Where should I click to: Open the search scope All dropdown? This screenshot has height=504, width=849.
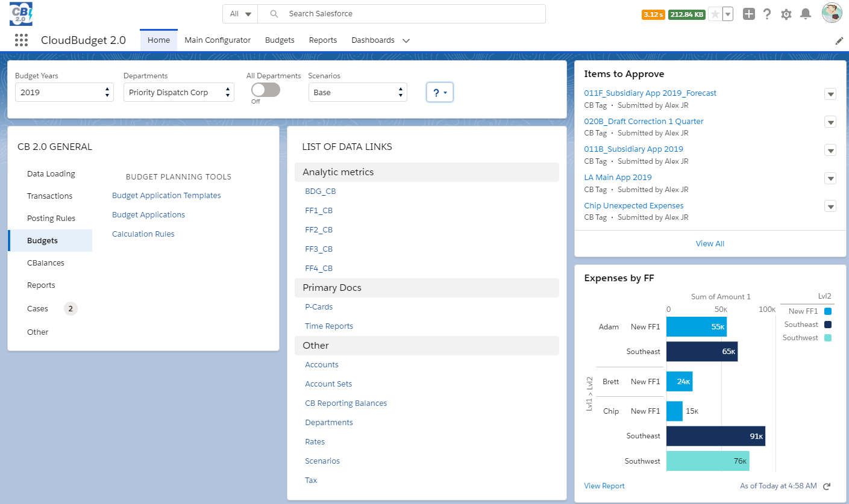[x=240, y=13]
